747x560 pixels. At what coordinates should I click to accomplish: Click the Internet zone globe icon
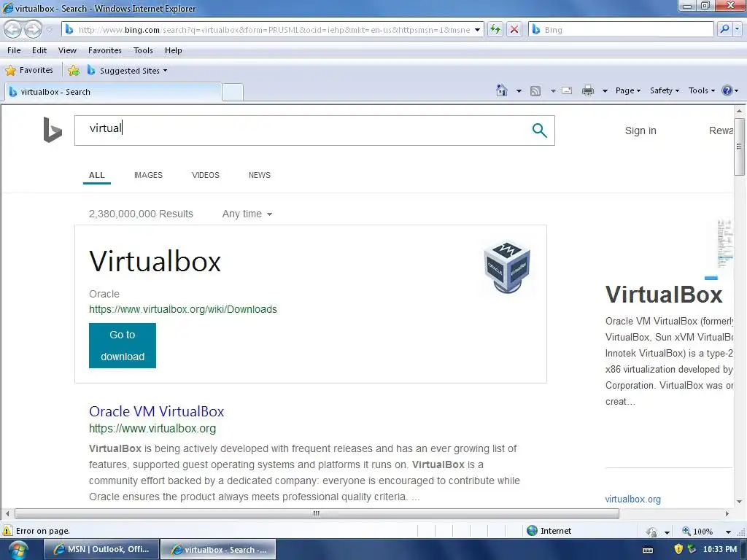point(532,531)
